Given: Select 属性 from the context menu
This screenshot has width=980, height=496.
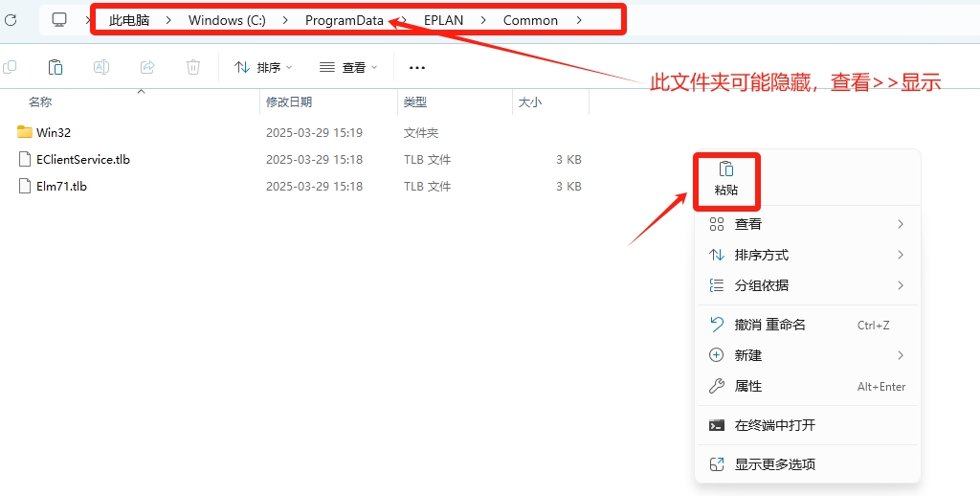Looking at the screenshot, I should [748, 386].
